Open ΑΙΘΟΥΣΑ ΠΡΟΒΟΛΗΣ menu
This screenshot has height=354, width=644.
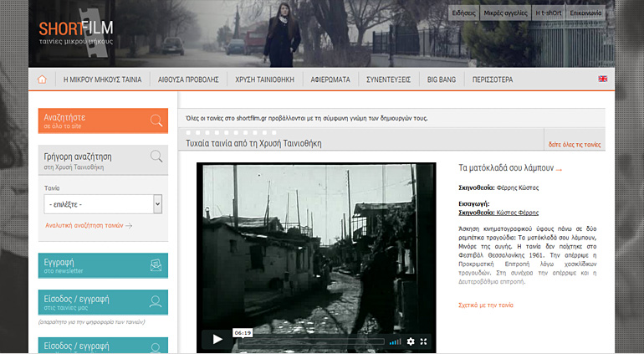tap(188, 80)
